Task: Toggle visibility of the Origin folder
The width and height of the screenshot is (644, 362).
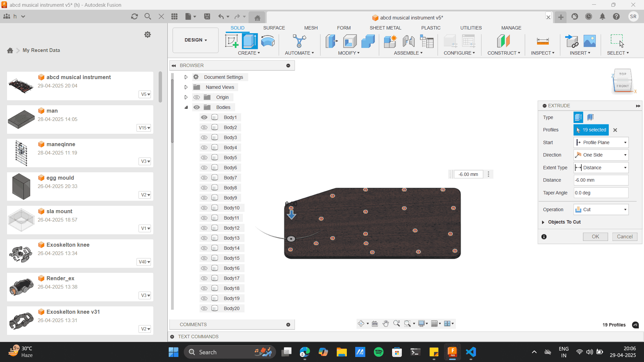Action: [x=197, y=97]
